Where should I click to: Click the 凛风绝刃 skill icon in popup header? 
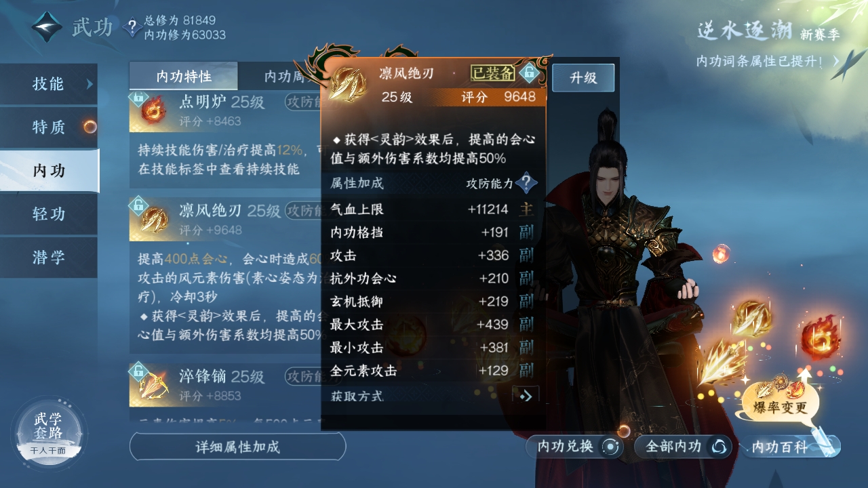tap(347, 84)
